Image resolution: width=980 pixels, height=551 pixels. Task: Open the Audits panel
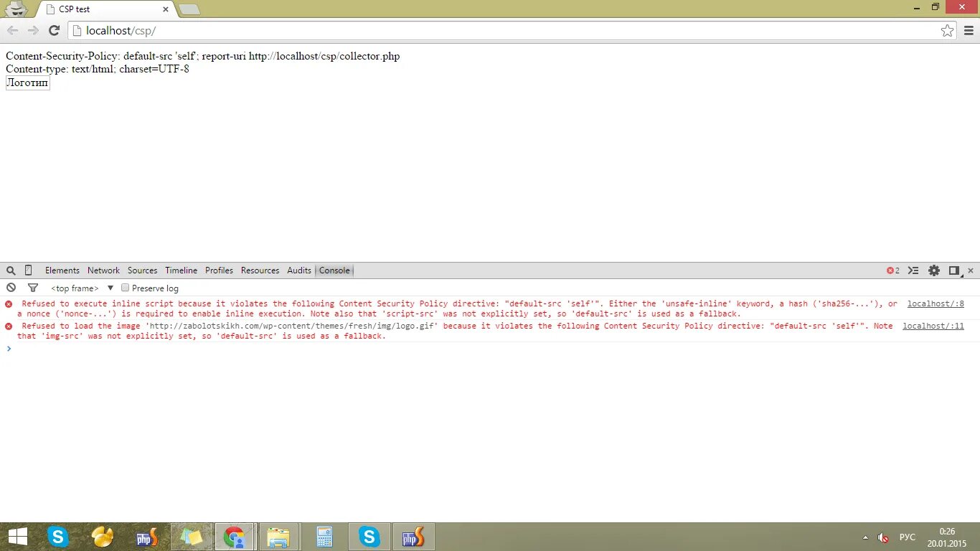tap(299, 270)
